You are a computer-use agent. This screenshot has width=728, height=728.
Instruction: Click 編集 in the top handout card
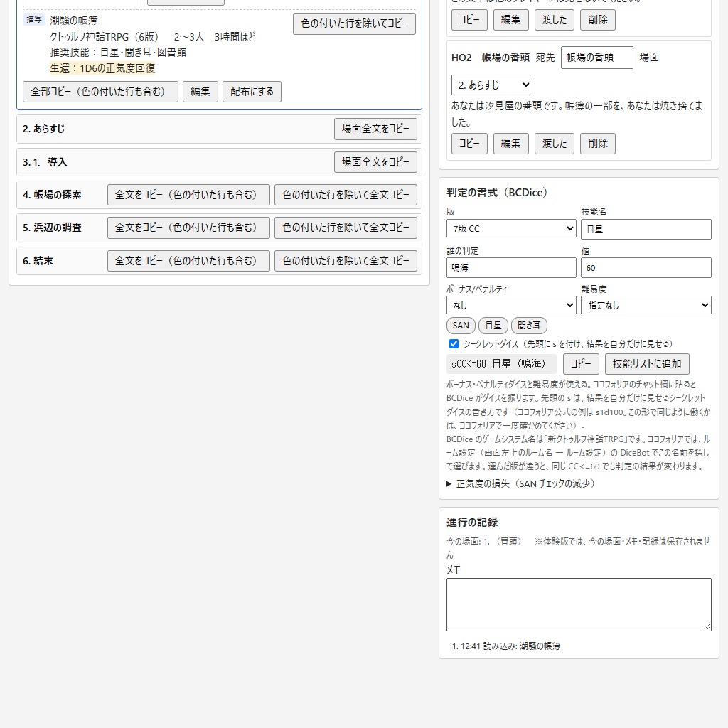pyautogui.click(x=510, y=20)
